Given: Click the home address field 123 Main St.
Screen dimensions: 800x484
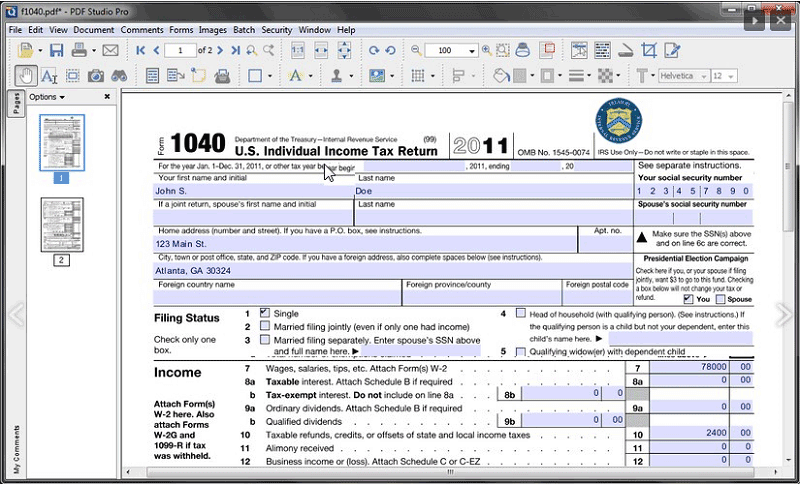Looking at the screenshot, I should click(365, 244).
